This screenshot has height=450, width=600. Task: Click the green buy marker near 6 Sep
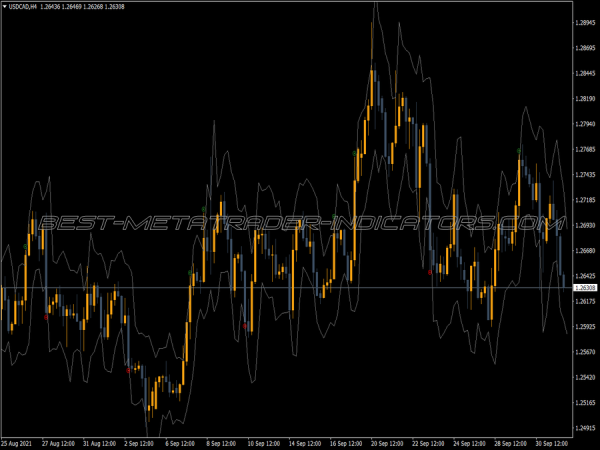190,274
